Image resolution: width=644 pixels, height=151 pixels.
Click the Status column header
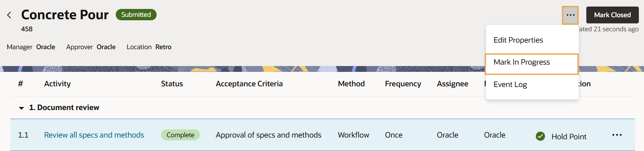tap(172, 84)
